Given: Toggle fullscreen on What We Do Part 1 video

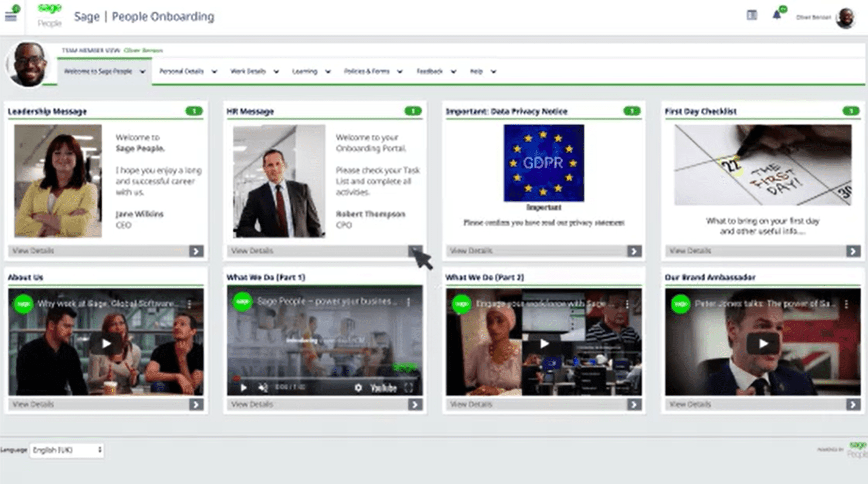Looking at the screenshot, I should [x=409, y=388].
